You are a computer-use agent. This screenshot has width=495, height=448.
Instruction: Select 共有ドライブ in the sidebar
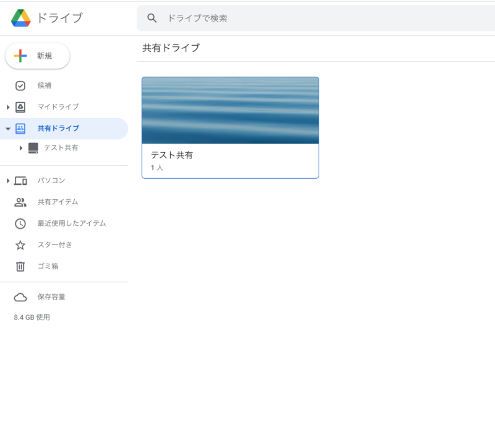tap(64, 129)
